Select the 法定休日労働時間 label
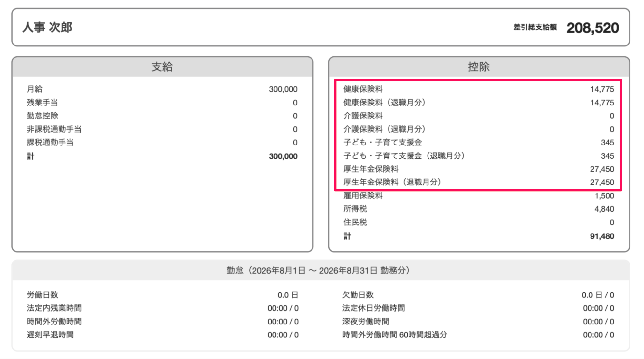 tap(374, 308)
